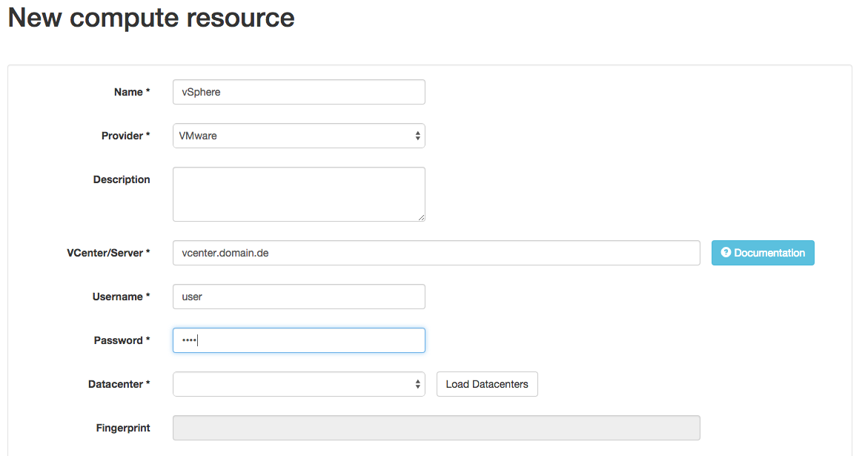
Task: Click the "Name *" label
Action: [132, 92]
